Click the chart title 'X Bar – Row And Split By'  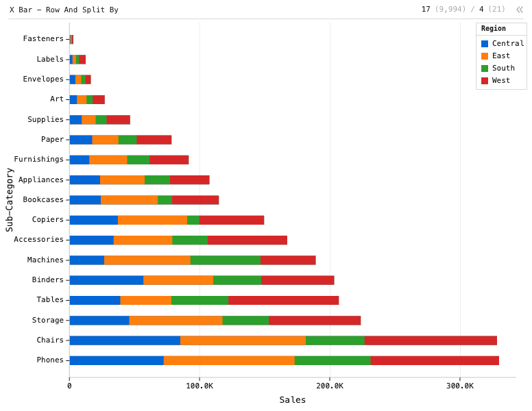click(x=64, y=10)
